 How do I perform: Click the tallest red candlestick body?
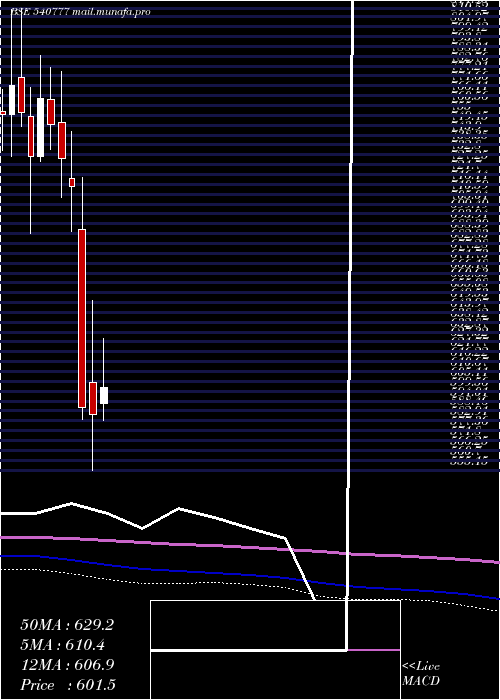click(82, 318)
